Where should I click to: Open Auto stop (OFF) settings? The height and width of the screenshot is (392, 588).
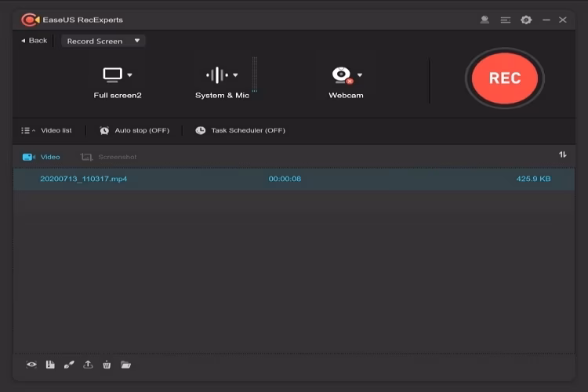(134, 131)
